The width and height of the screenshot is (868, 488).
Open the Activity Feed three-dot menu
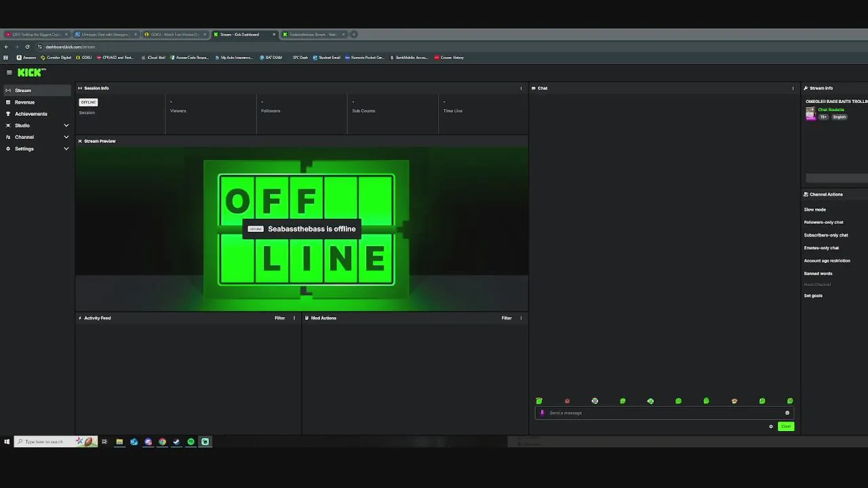coord(294,318)
